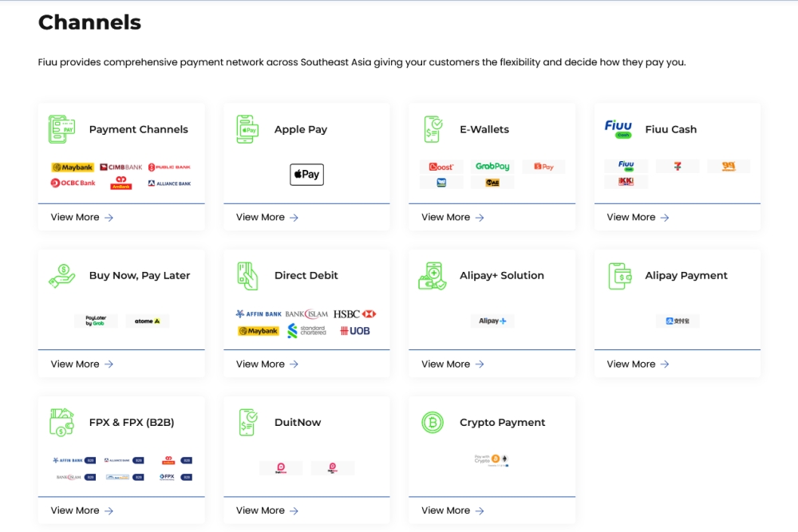Screen dimensions: 798x532
Task: Click the OCBC Bank logo
Action: coord(73,183)
